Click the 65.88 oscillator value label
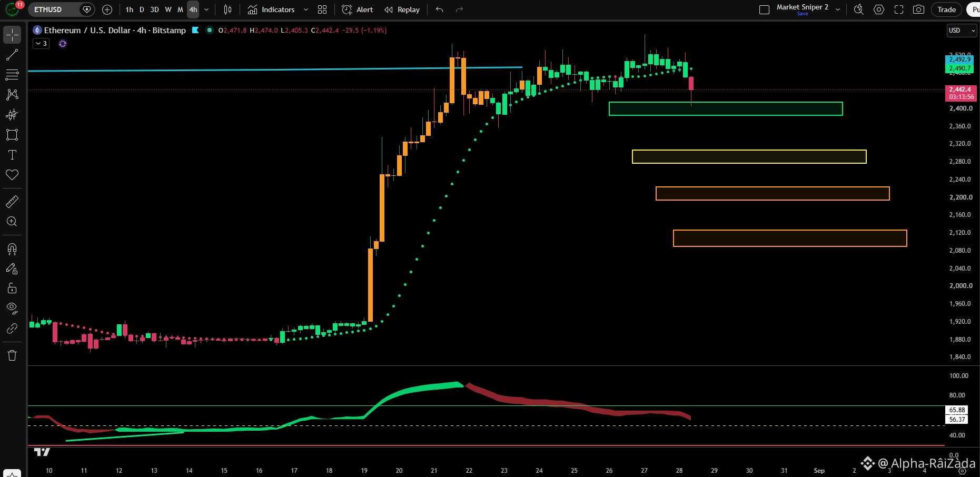980x477 pixels. pyautogui.click(x=957, y=410)
